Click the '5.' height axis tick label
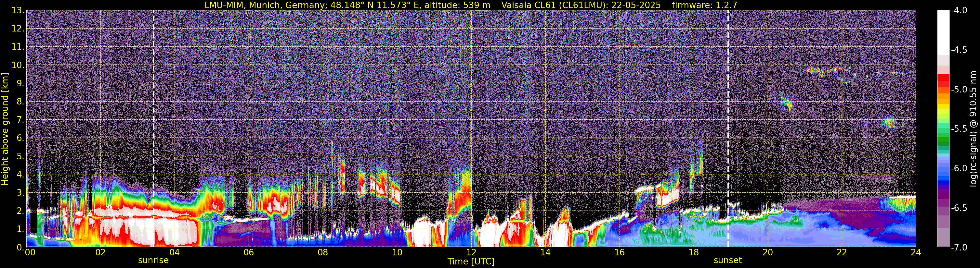Screen dimensions: 980x268 tap(20, 156)
